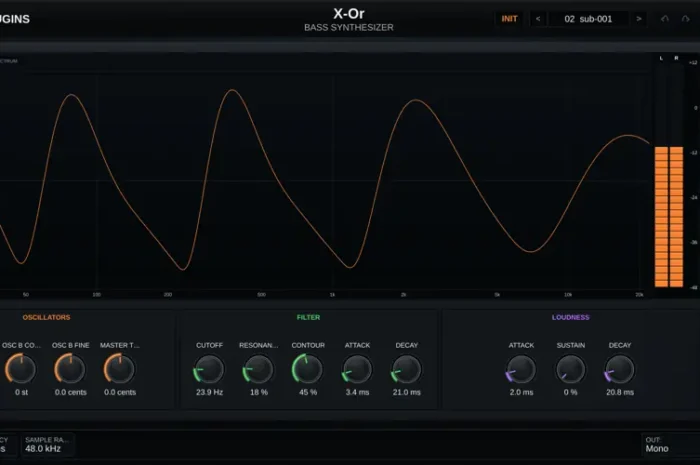Click the filter RESONANCE knob
This screenshot has height=465, width=700.
[258, 369]
